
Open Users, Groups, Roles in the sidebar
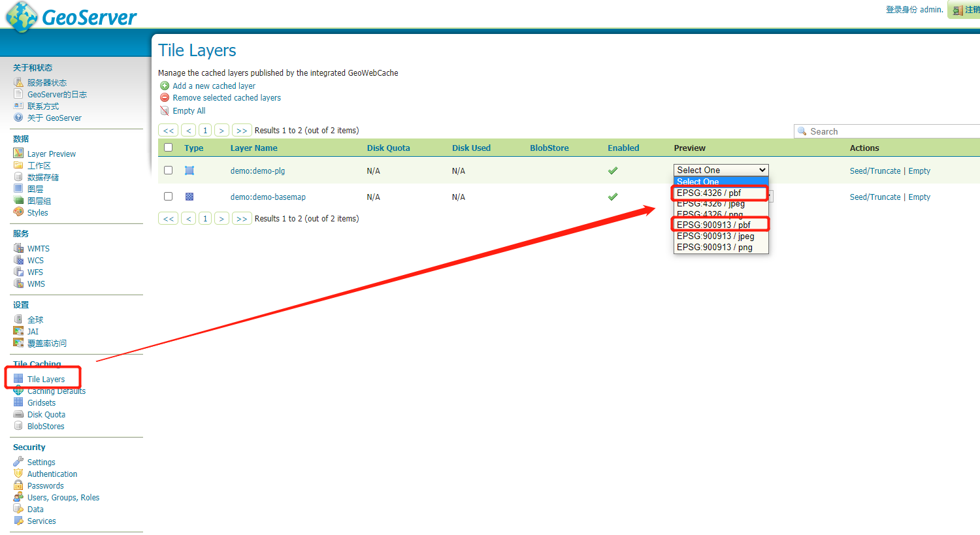pyautogui.click(x=63, y=498)
